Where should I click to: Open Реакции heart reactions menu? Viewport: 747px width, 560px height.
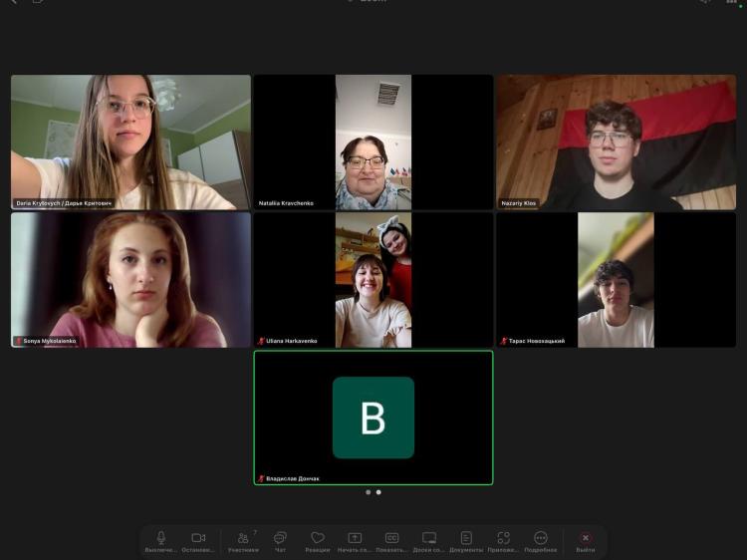pyautogui.click(x=318, y=541)
